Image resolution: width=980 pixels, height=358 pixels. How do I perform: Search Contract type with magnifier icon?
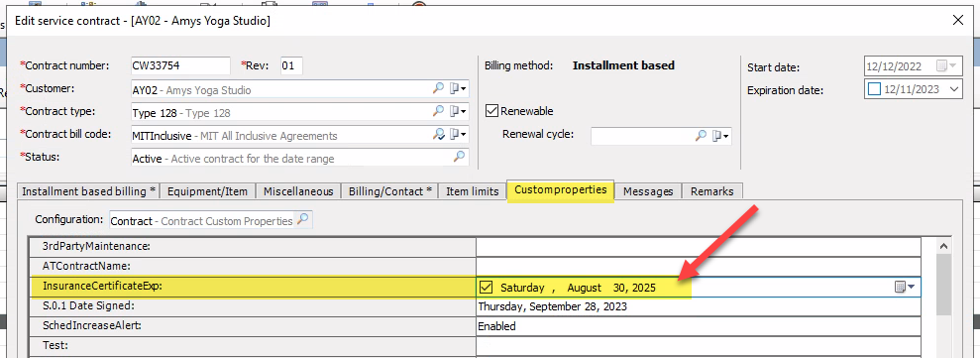click(438, 112)
